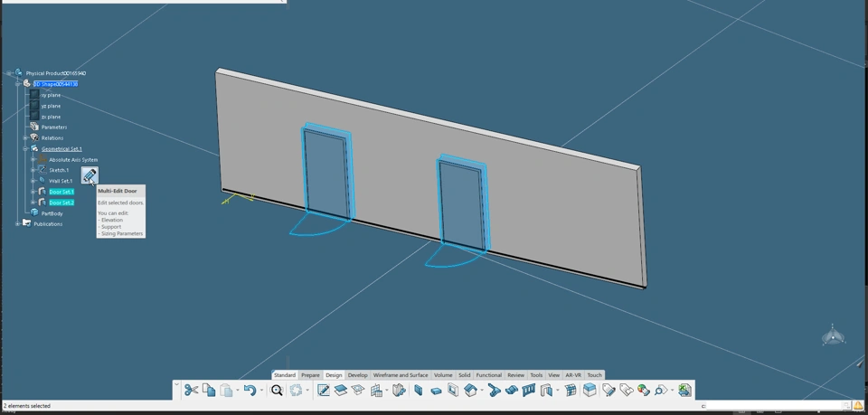This screenshot has height=415, width=868.
Task: Open the Wireframe and Surface tab
Action: coord(401,375)
